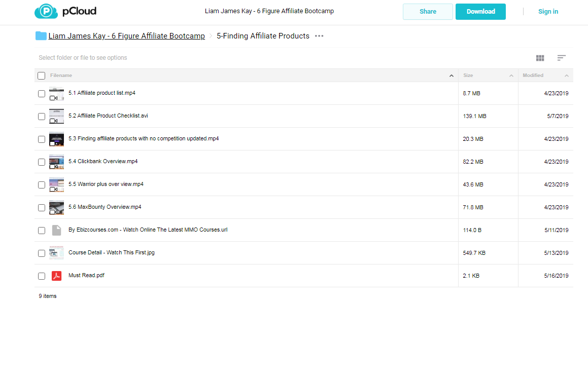The height and width of the screenshot is (378, 588).
Task: Click the Share button
Action: [x=428, y=12]
